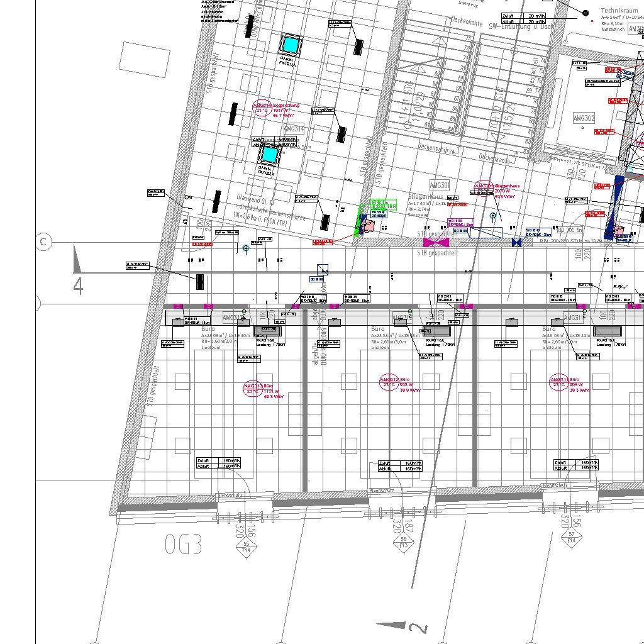Image resolution: width=644 pixels, height=644 pixels.
Task: Select the section marker number 4
Action: point(78,286)
